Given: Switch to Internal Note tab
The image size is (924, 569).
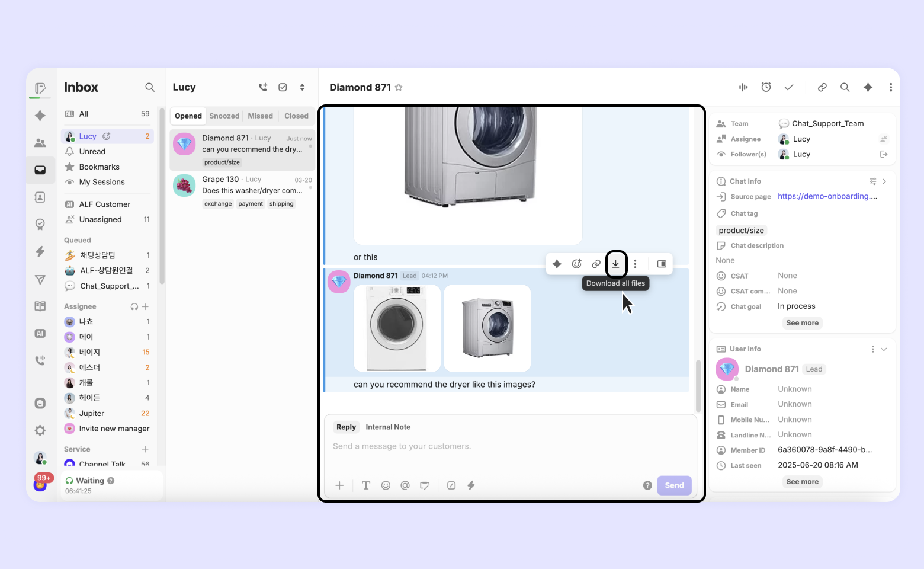Looking at the screenshot, I should pos(388,427).
